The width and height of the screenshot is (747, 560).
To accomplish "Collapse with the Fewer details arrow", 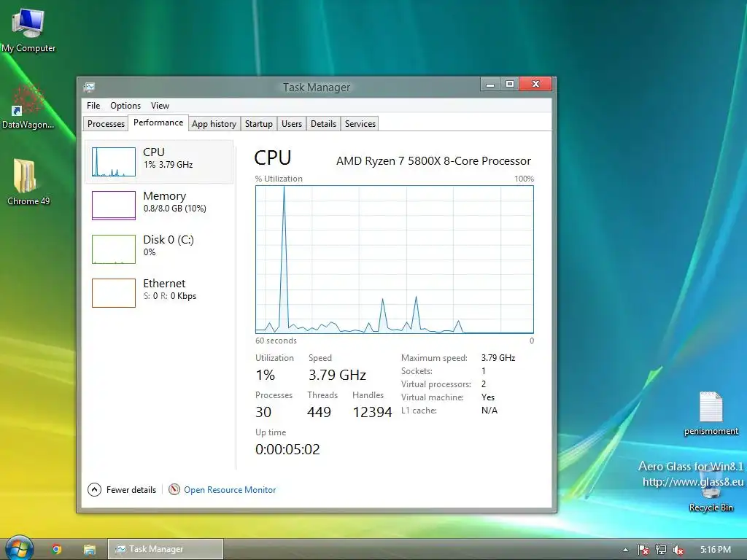I will (94, 489).
